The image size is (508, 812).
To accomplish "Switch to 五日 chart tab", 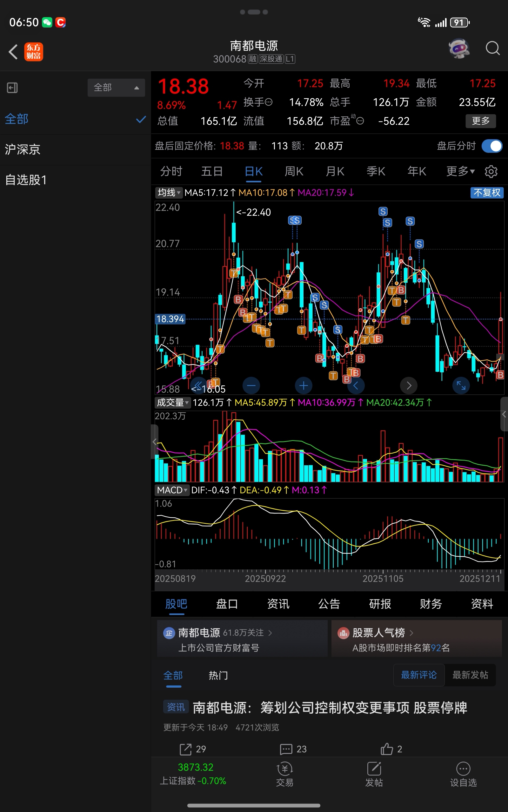I will [x=212, y=172].
